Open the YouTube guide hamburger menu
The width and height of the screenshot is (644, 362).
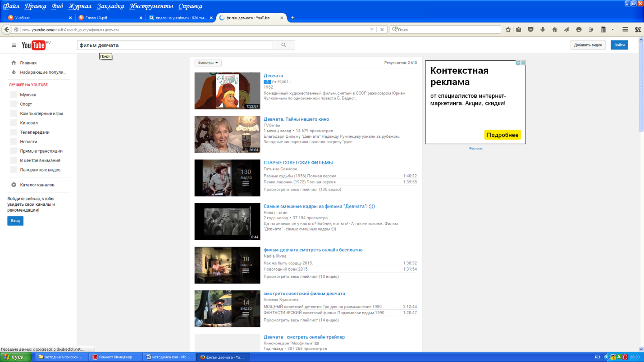[14, 45]
